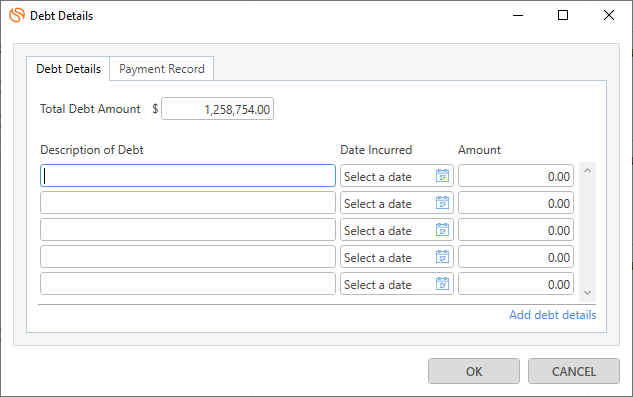The width and height of the screenshot is (633, 397).
Task: Open calendar picker in fourth debt row
Action: coord(442,257)
